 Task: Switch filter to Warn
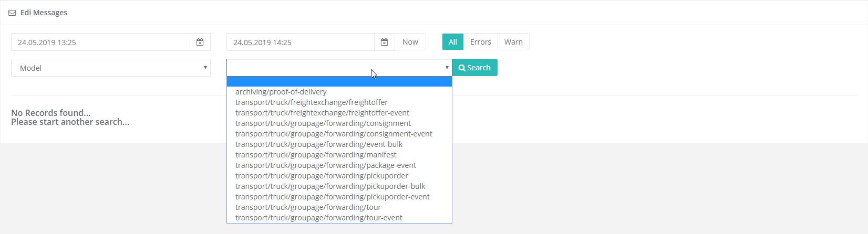(513, 42)
